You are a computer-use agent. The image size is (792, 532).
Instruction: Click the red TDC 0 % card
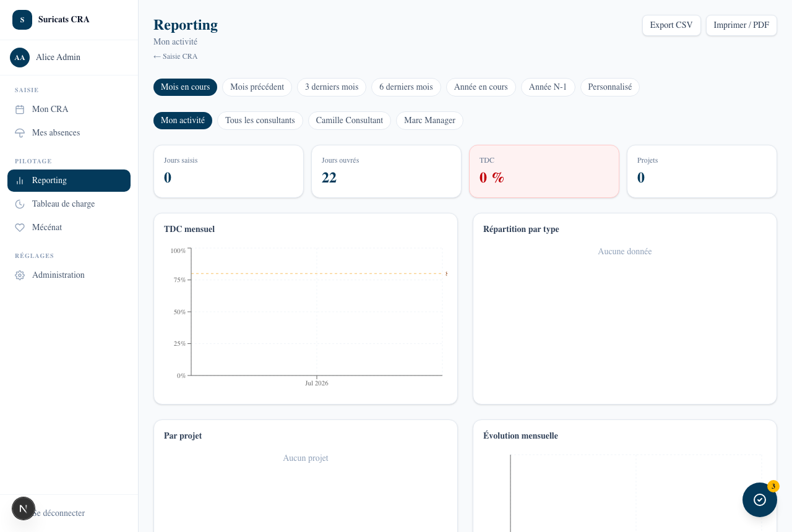544,171
